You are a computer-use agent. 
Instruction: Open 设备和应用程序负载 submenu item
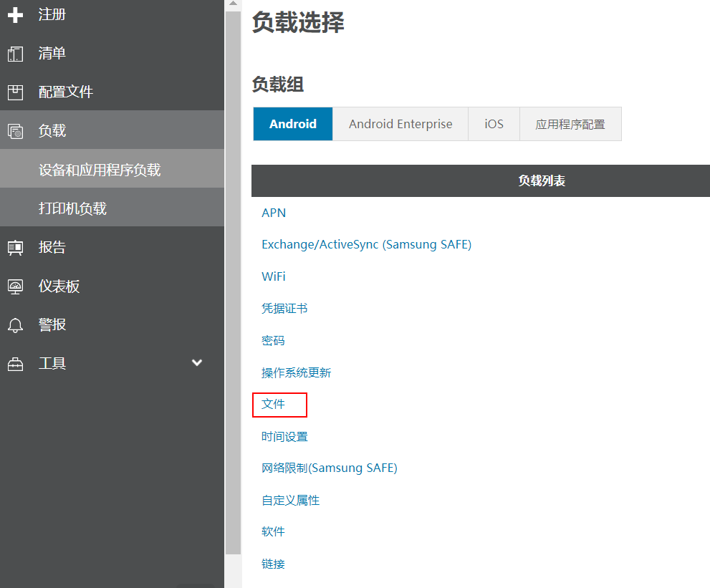[x=100, y=170]
